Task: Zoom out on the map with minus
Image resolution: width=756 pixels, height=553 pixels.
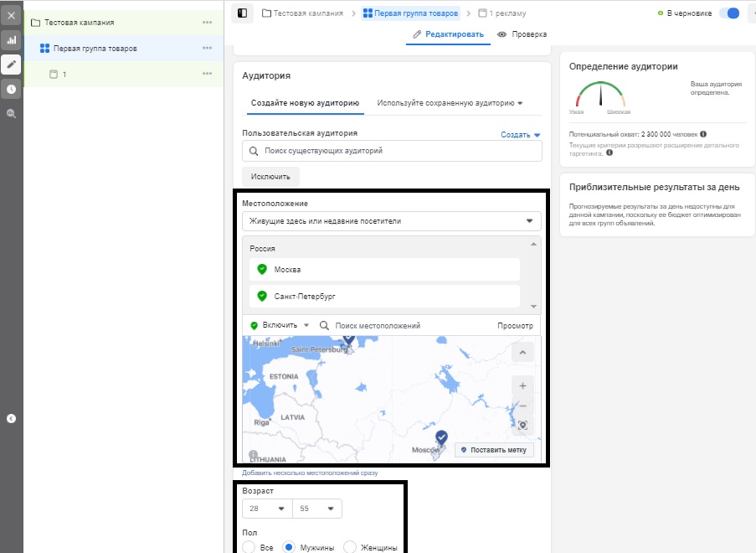Action: click(x=522, y=406)
